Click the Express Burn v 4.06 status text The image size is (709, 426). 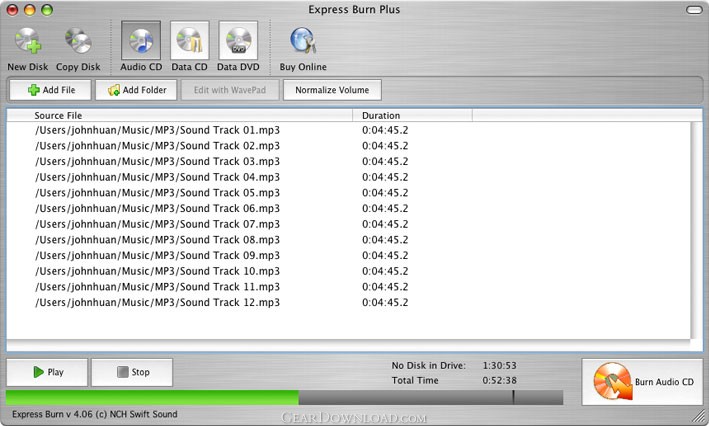coord(95,414)
